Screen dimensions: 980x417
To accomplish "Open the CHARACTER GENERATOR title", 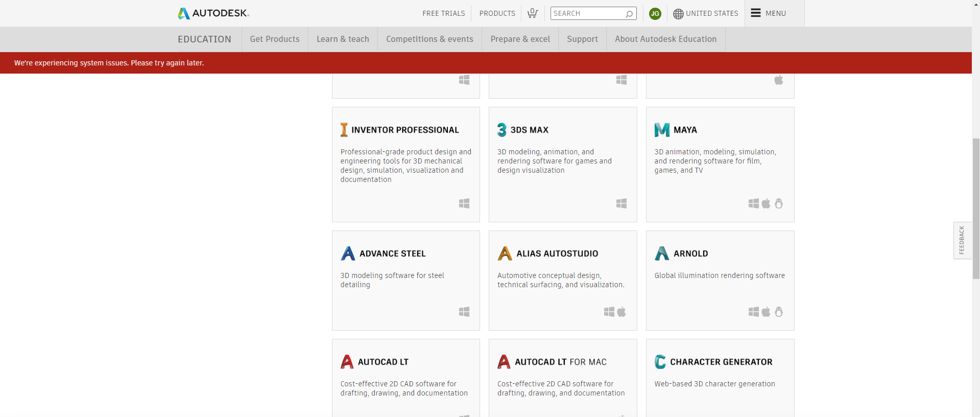I will pos(721,362).
